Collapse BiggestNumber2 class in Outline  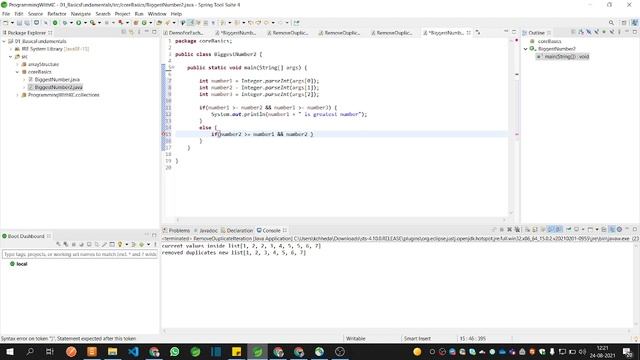[x=526, y=49]
